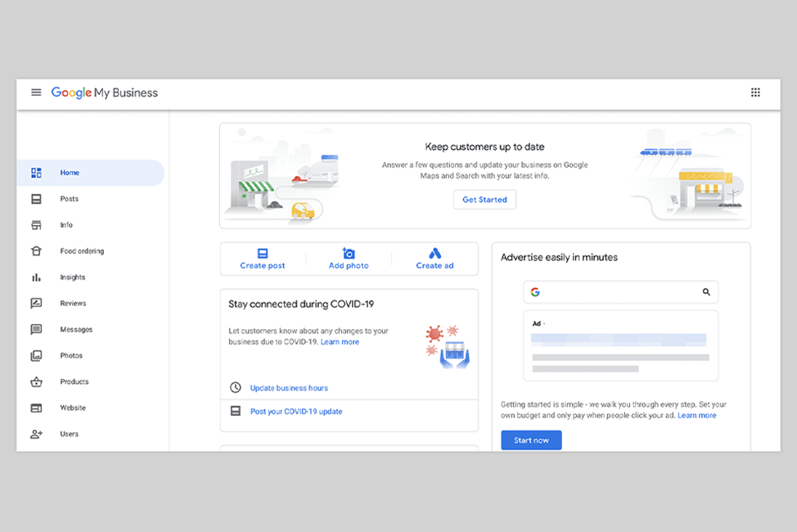Click the Add photo camera icon
The height and width of the screenshot is (532, 797).
(349, 253)
